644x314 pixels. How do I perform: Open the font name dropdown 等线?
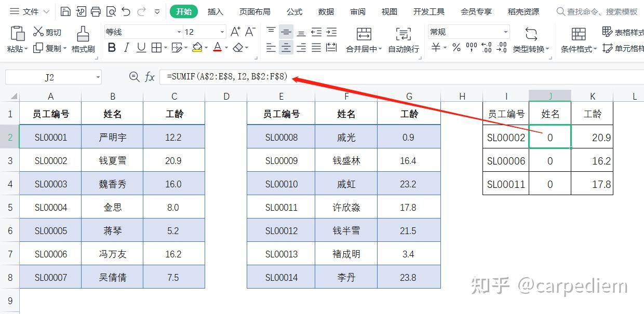click(x=179, y=32)
